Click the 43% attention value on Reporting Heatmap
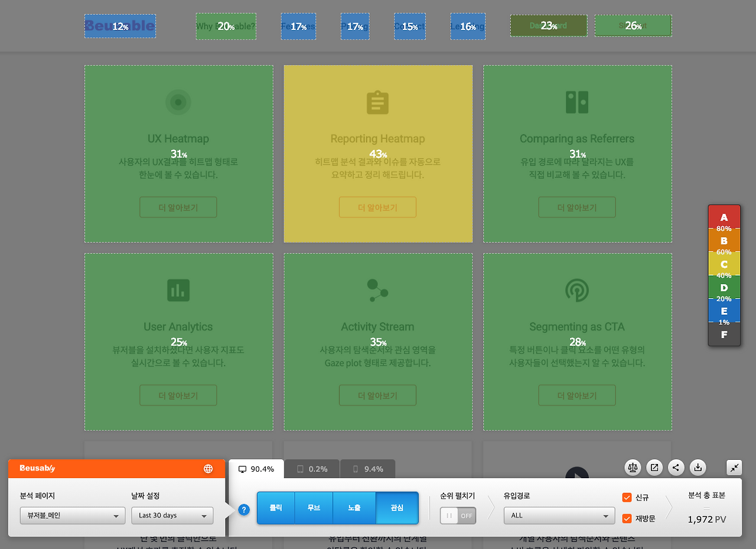Image resolution: width=756 pixels, height=549 pixels. click(377, 154)
